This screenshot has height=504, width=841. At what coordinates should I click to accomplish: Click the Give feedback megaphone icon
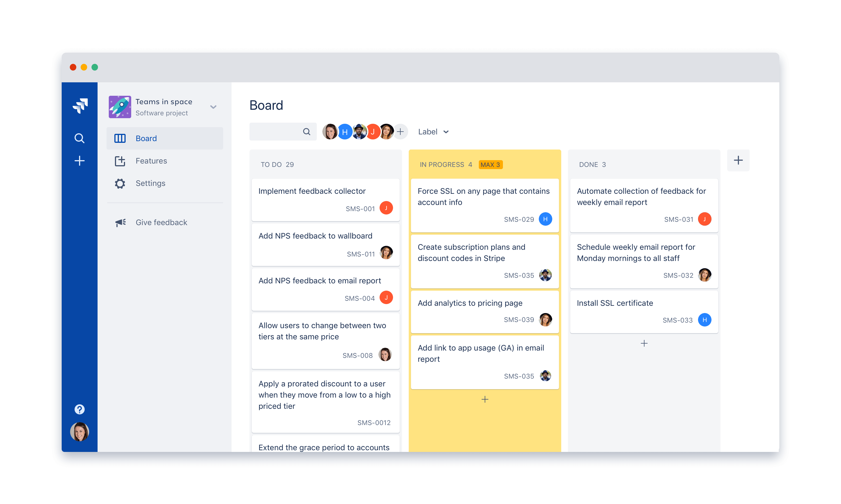(x=119, y=222)
